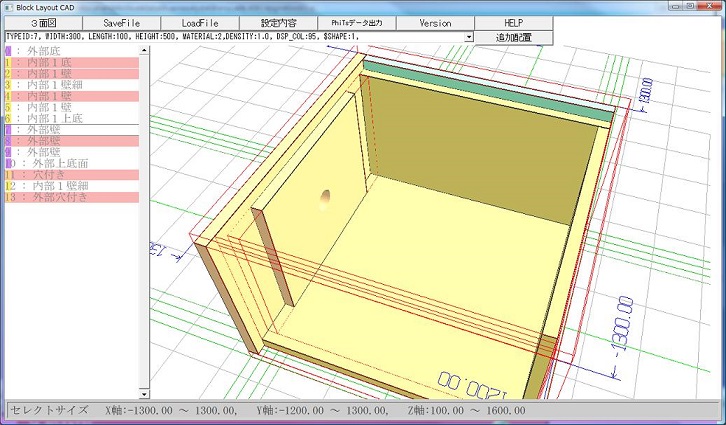Select the pink-highlighted 外部壁 row
Viewport: 726px width, 425px height.
pyautogui.click(x=72, y=141)
